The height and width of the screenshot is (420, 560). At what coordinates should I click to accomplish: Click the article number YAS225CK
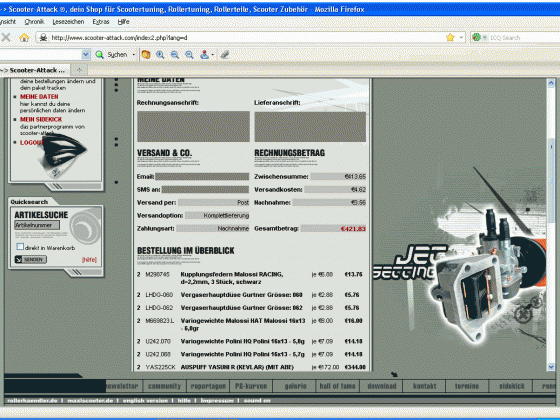coord(160,367)
